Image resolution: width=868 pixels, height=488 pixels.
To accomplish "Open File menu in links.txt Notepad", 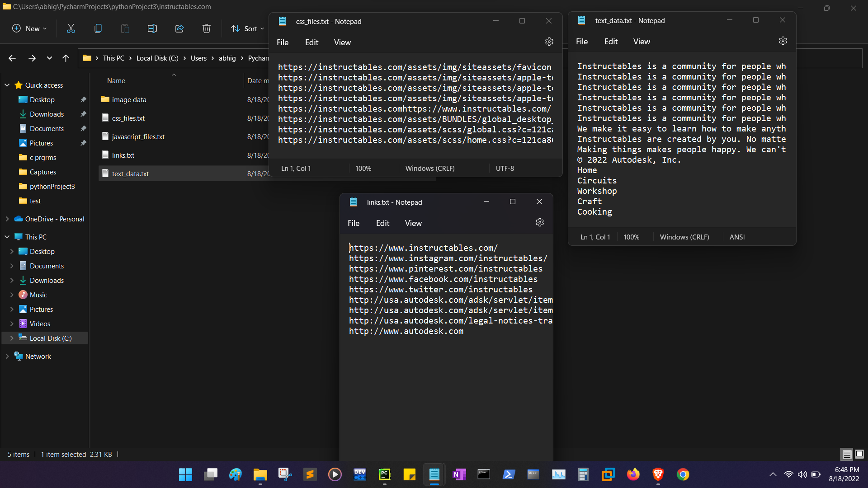I will click(354, 223).
